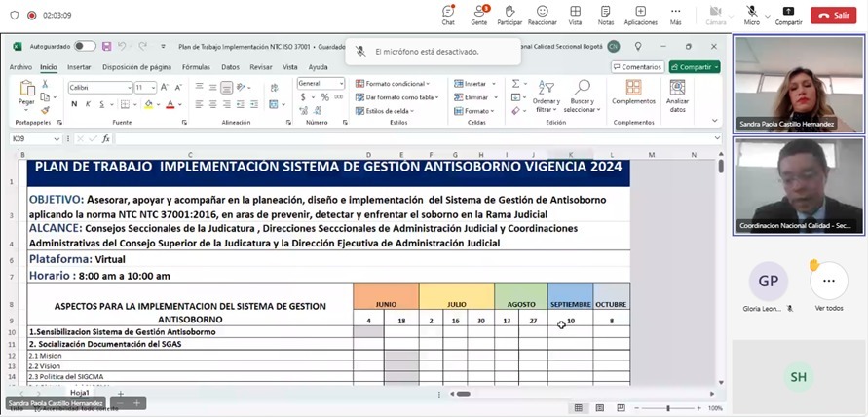Click the Compartir screen share icon

click(788, 11)
